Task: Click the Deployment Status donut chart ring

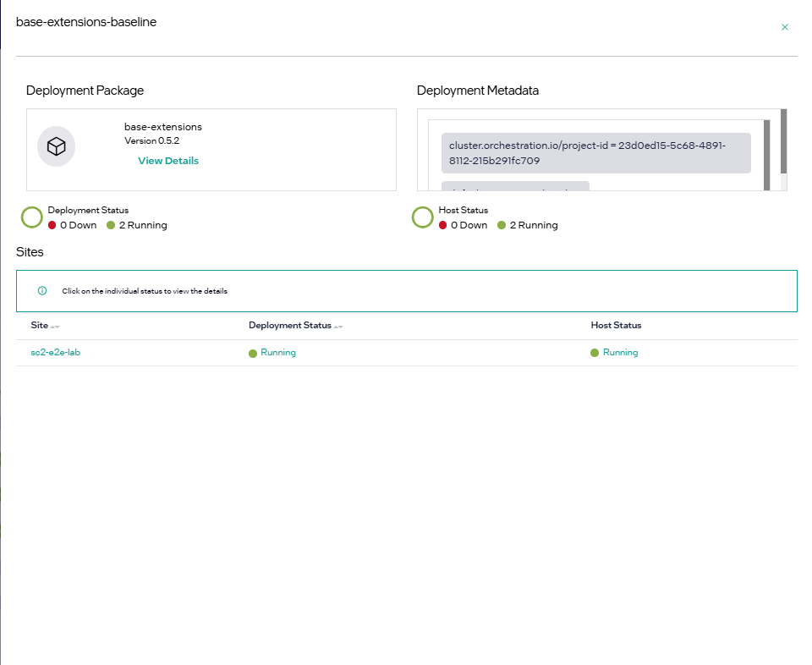Action: pos(32,217)
